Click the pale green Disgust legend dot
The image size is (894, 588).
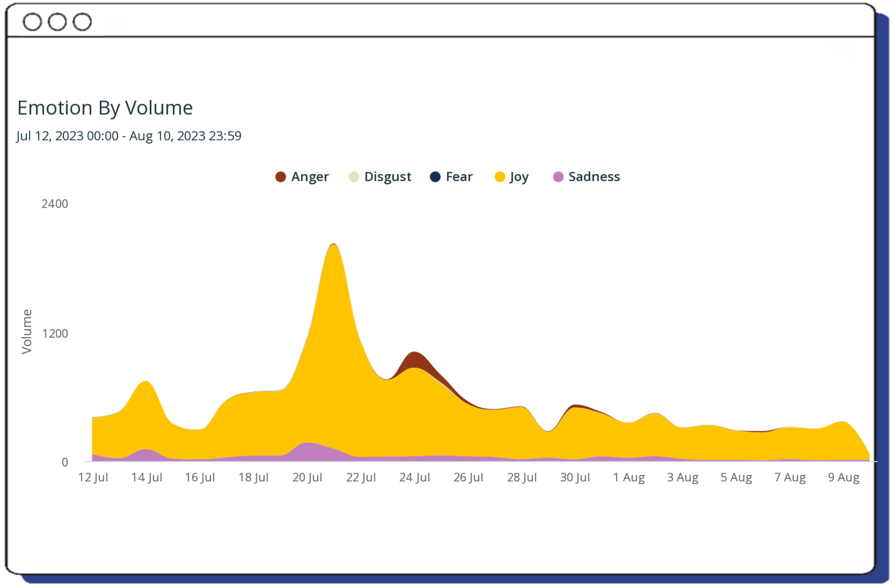(354, 177)
